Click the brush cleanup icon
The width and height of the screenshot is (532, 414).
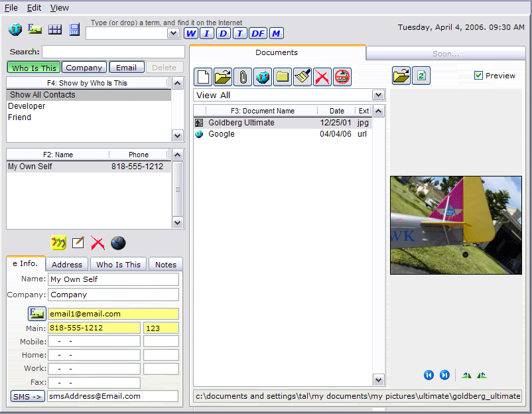(x=302, y=77)
